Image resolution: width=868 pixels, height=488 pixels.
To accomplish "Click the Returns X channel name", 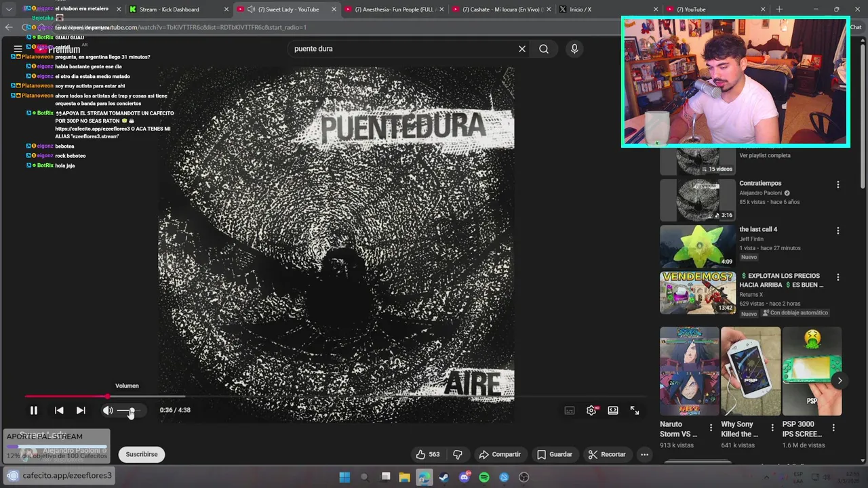I will 751,295.
